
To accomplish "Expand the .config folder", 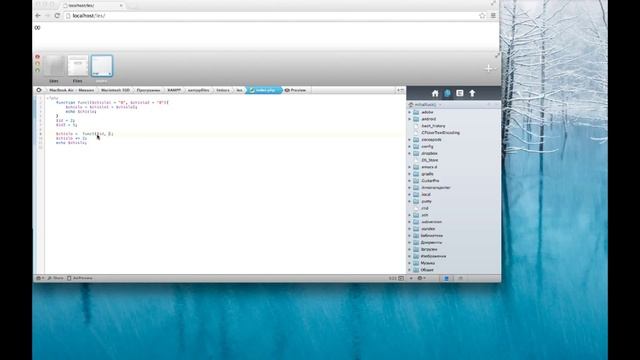I will click(x=410, y=147).
